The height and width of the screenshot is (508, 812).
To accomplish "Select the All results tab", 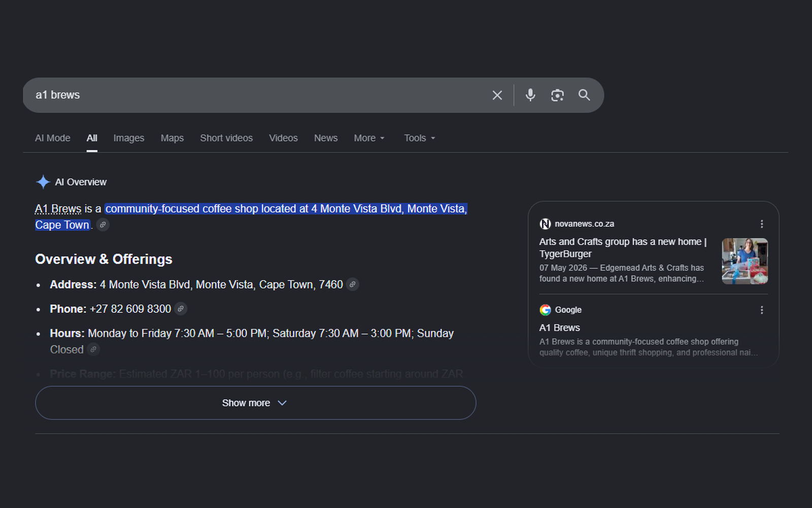I will click(92, 138).
